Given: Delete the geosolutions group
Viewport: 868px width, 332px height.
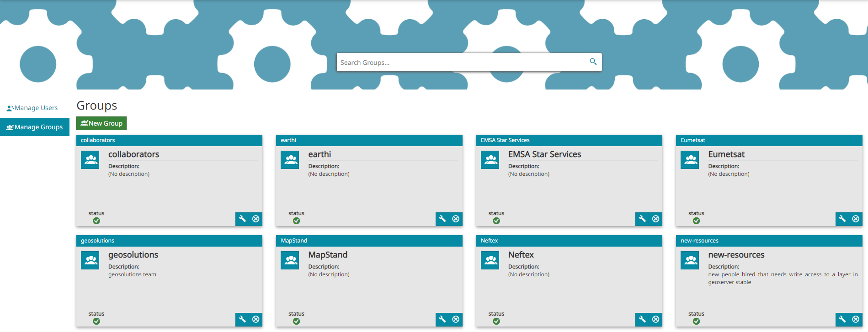Looking at the screenshot, I should [x=256, y=320].
